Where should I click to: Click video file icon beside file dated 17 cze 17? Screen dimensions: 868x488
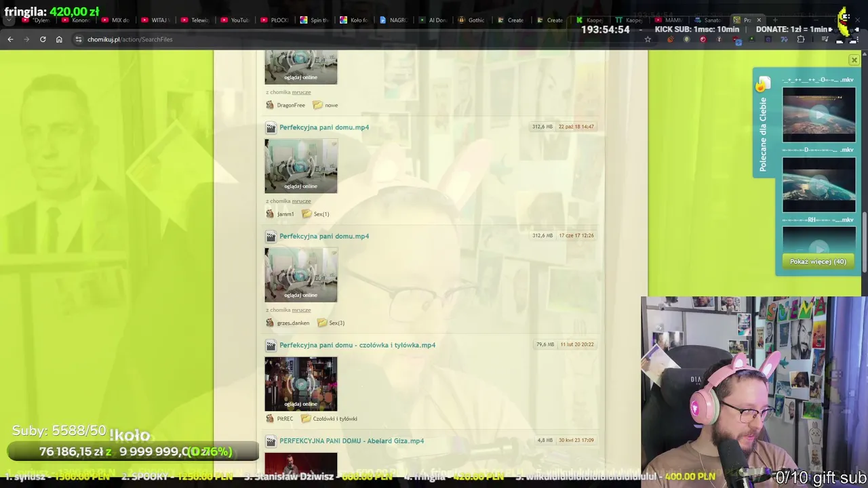coord(271,237)
